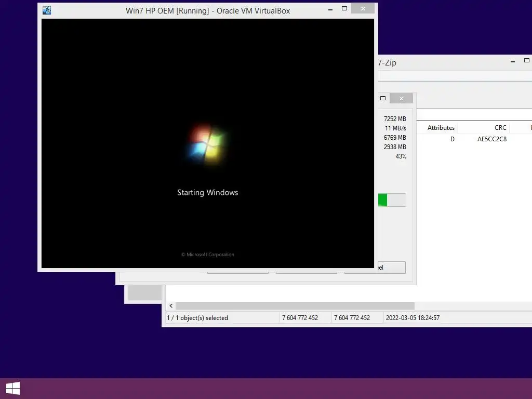Click the 6769 MB value in progress dialog
This screenshot has width=532, height=399.
[x=395, y=138]
